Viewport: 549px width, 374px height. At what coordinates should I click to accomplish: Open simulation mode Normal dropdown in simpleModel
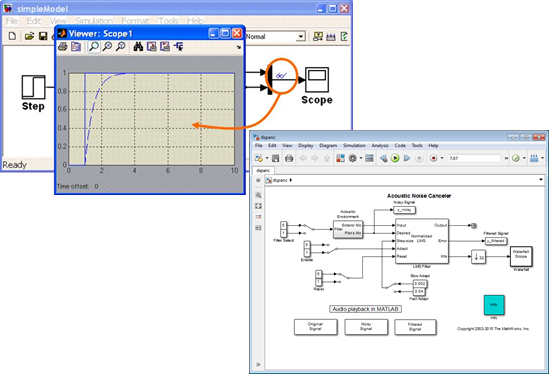coord(301,36)
